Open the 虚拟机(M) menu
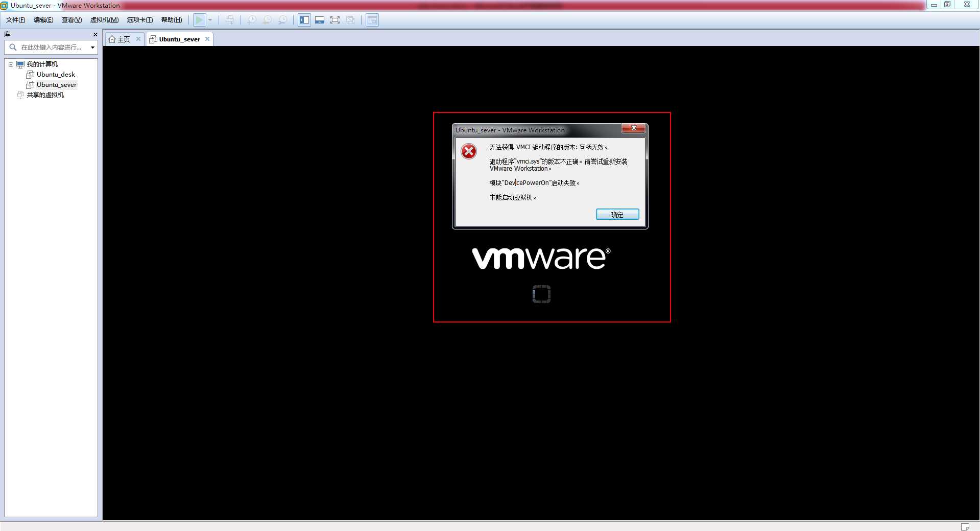 pos(104,20)
